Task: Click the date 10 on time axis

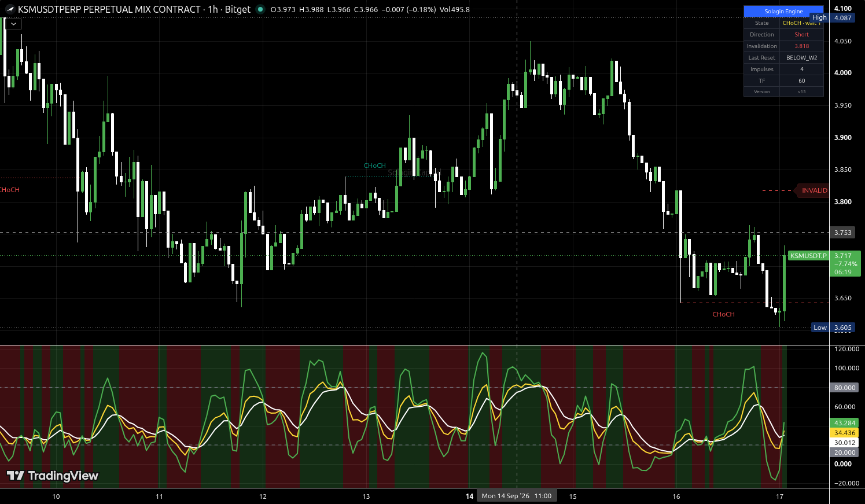Action: (56, 496)
